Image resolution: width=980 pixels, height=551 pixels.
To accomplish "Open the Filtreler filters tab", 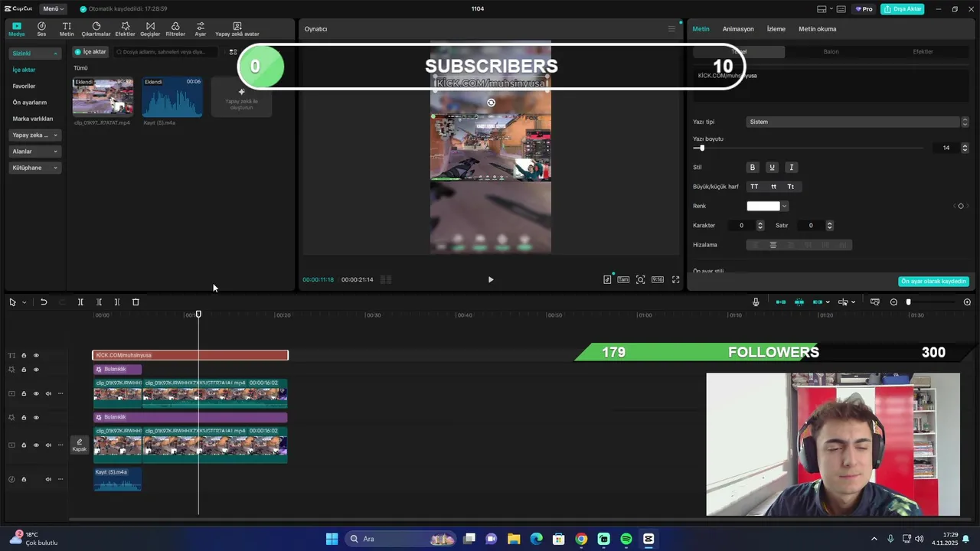I will coord(175,29).
